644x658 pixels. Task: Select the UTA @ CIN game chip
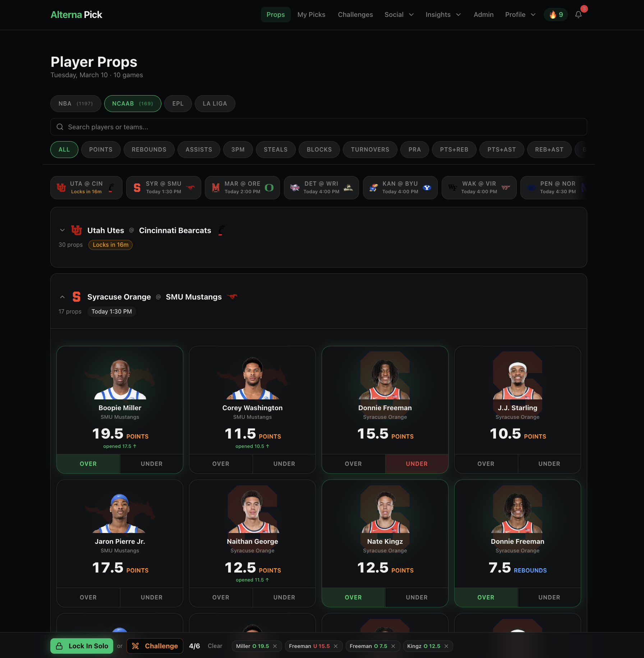(86, 187)
